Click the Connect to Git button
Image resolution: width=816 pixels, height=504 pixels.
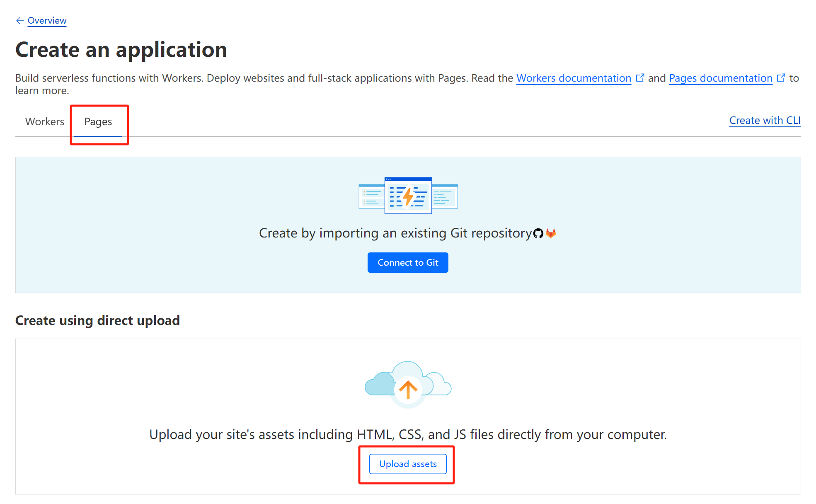407,262
